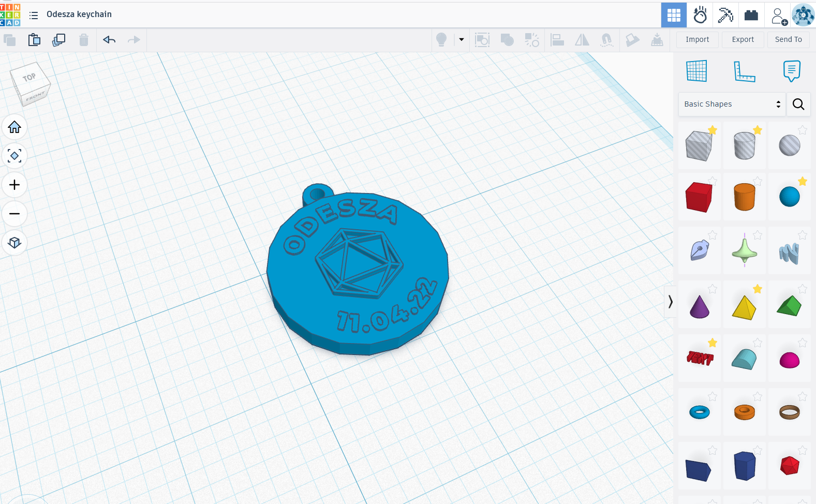Reset to Home view
816x504 pixels.
tap(14, 127)
